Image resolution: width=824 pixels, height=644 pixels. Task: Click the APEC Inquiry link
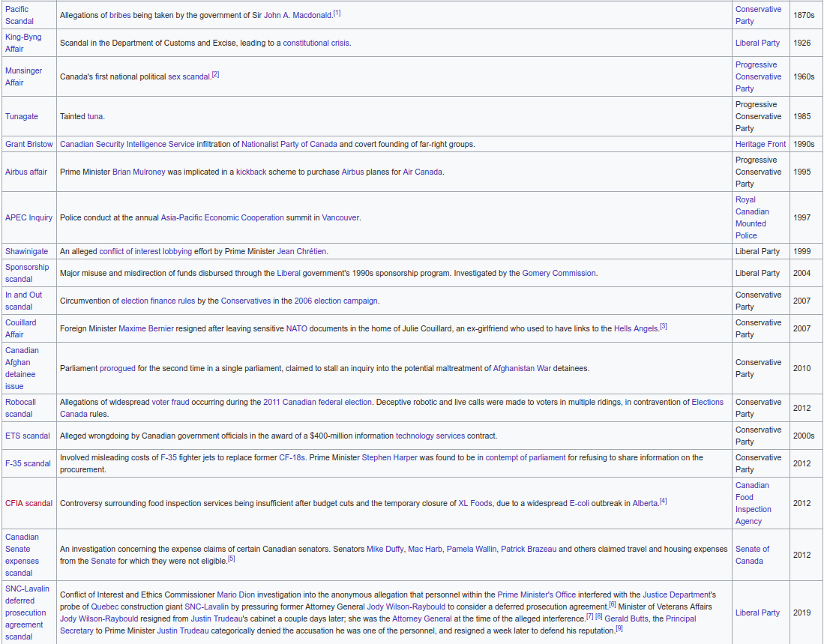[x=28, y=218]
